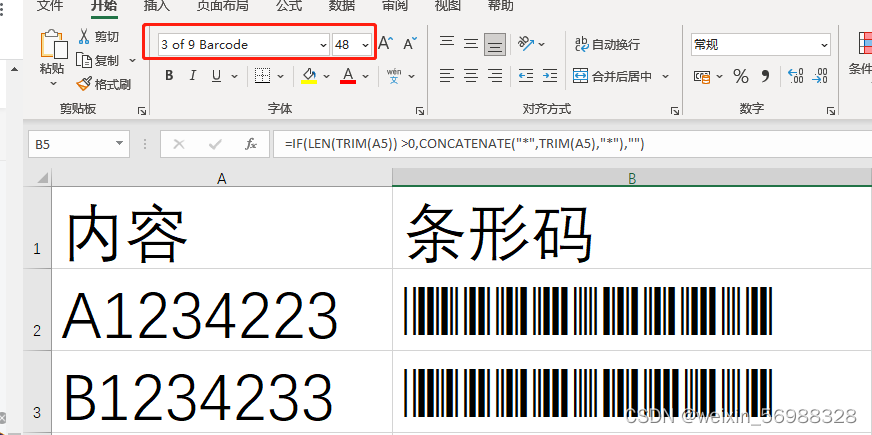This screenshot has height=435, width=872.
Task: Apply cell borders with the border icon
Action: point(262,76)
